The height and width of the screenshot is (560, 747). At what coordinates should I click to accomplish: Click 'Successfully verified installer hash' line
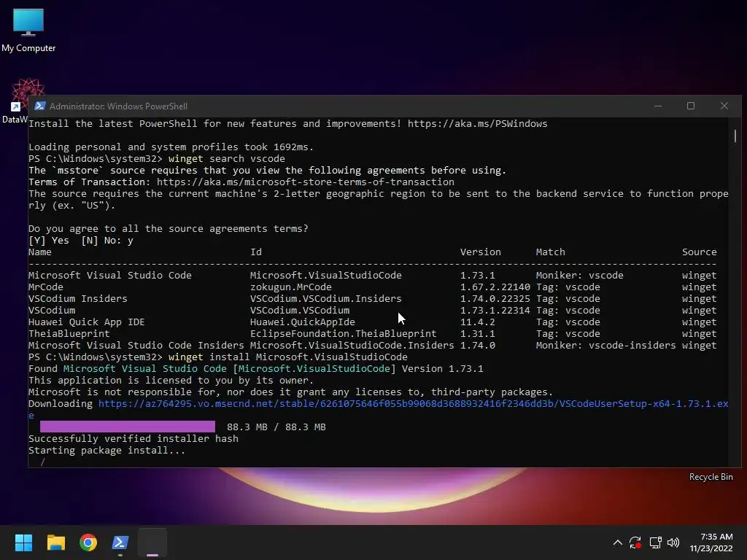coord(133,438)
